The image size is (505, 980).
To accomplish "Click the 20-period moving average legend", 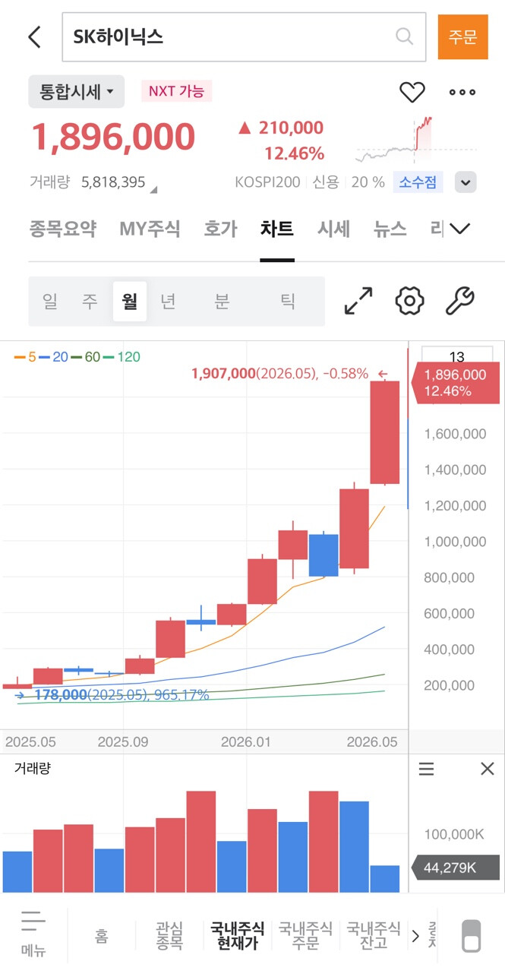I will point(53,356).
